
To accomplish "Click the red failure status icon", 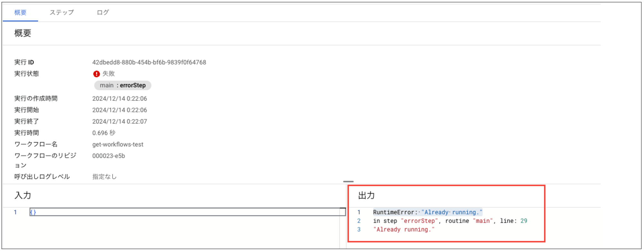I will (x=96, y=74).
